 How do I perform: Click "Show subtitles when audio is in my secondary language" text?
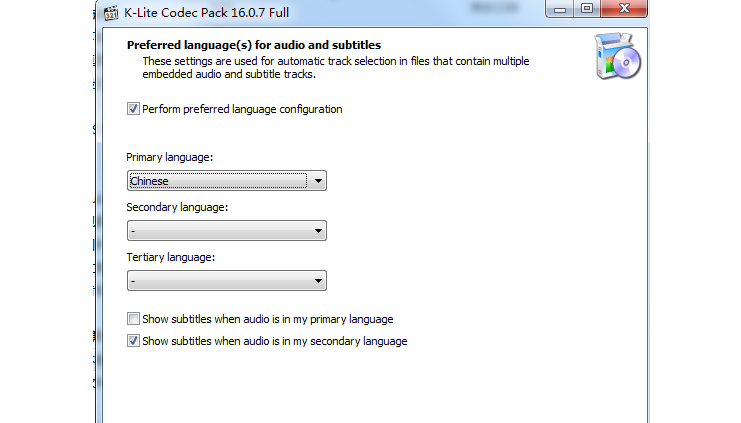click(275, 341)
